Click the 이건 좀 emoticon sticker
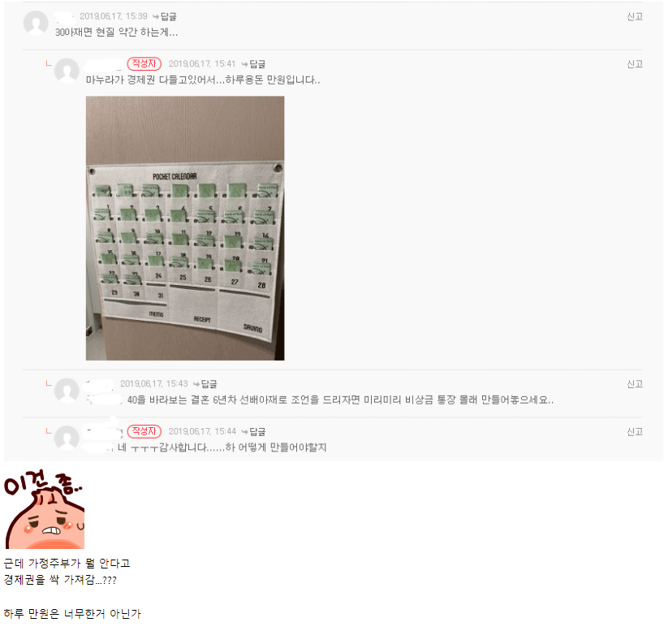Screen dimensions: 664x644 coord(44,509)
